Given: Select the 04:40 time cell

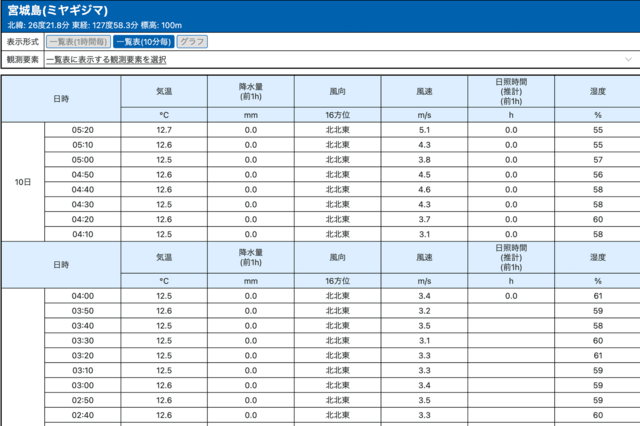Looking at the screenshot, I should pyautogui.click(x=82, y=189).
